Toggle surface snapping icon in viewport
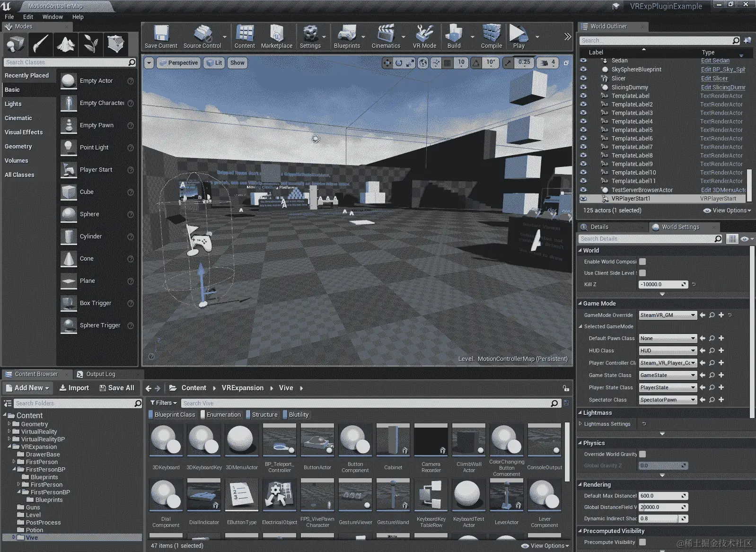Viewport: 756px width, 552px height. click(x=436, y=63)
